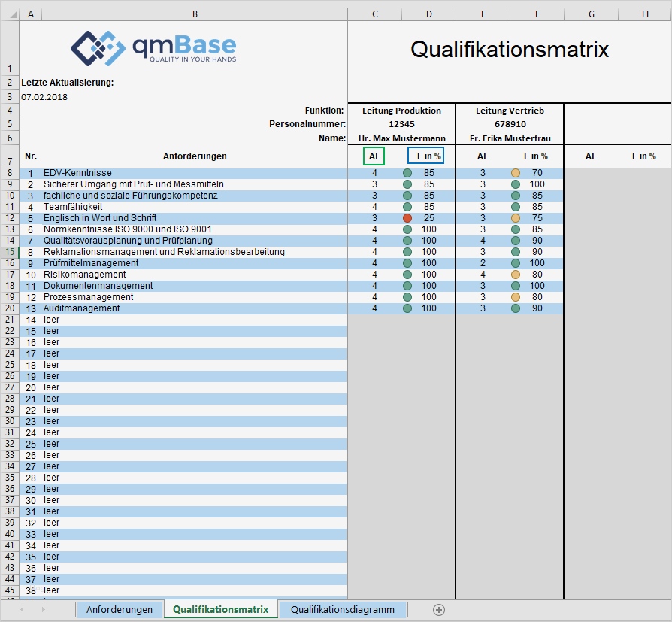The width and height of the screenshot is (672, 622).
Task: Click the green-outlined AL header cell
Action: (x=374, y=156)
